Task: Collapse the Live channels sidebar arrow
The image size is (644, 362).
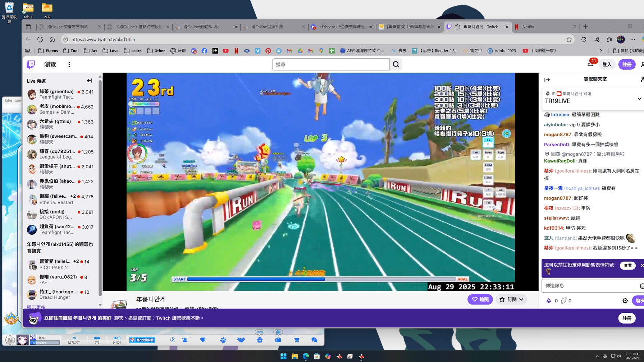Action: coord(89,81)
